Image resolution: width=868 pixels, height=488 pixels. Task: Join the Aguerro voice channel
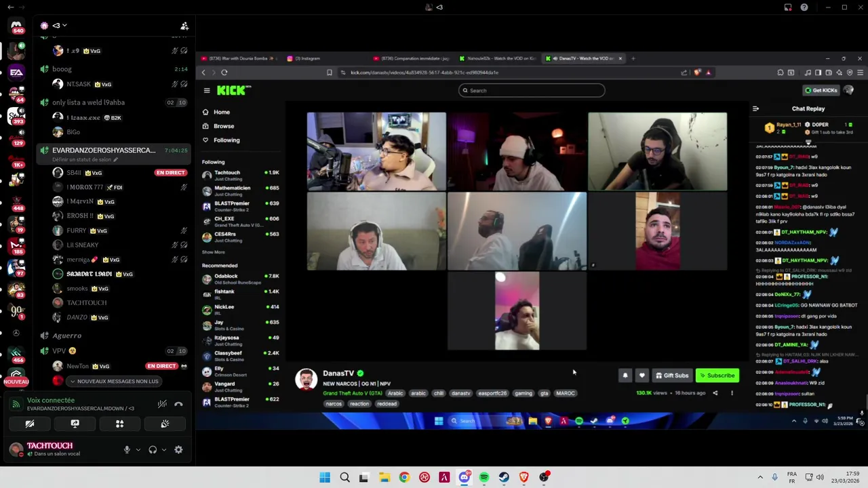coord(113,335)
